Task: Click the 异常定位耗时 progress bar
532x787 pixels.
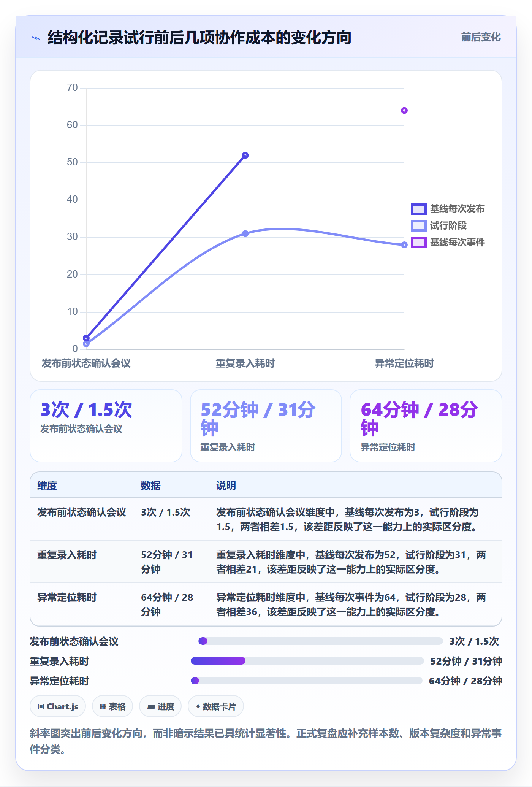Action: pyautogui.click(x=307, y=681)
